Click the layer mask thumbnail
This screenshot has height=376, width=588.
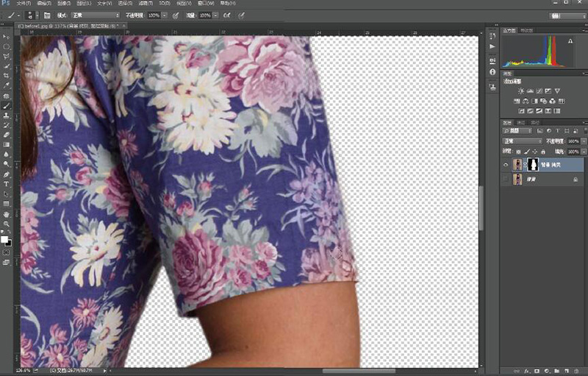click(532, 164)
